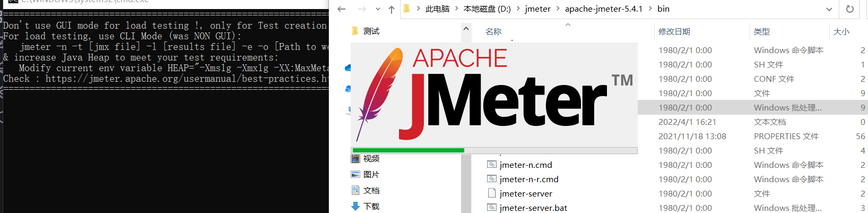Sort files by 大小 column

pyautogui.click(x=841, y=32)
